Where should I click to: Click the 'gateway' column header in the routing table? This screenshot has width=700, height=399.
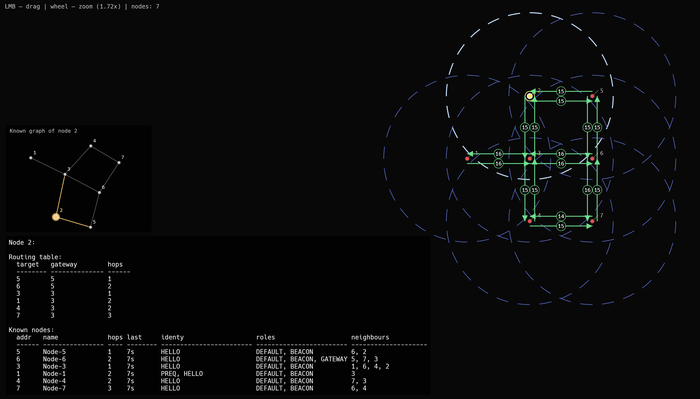63,264
